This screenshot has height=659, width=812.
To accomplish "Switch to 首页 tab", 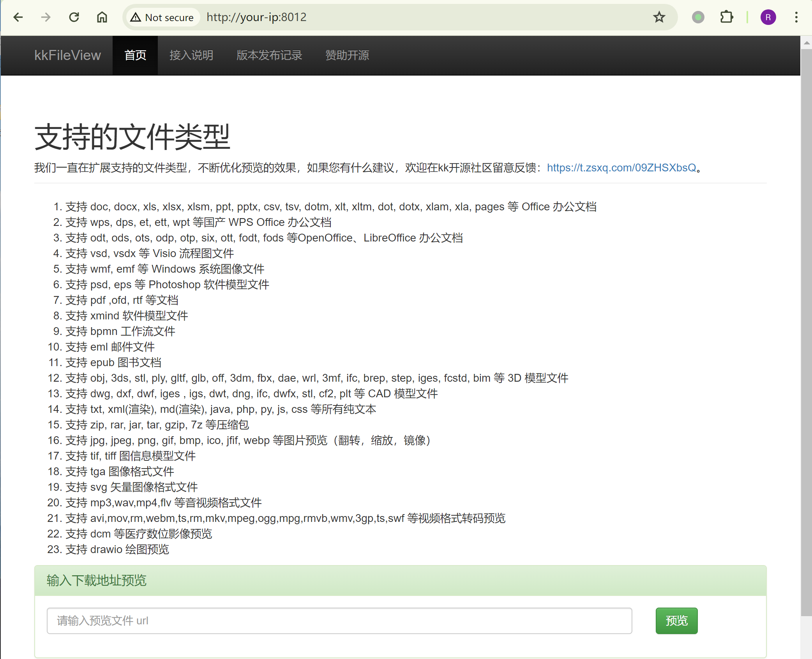I will [x=135, y=55].
